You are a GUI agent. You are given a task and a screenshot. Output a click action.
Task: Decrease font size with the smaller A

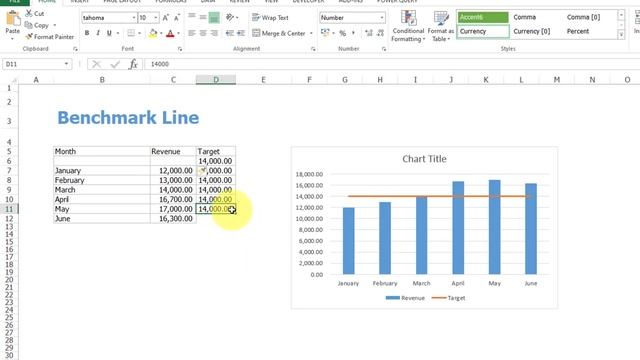(177, 18)
